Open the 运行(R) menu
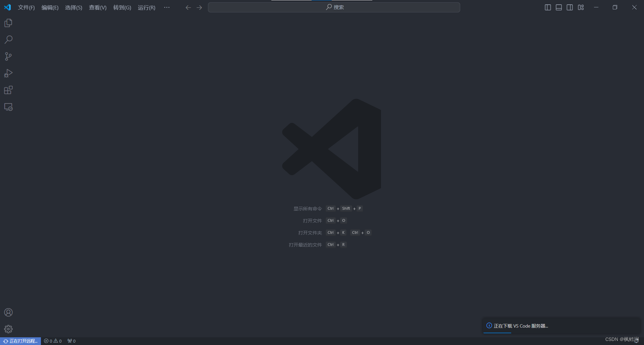Image resolution: width=644 pixels, height=345 pixels. 147,7
